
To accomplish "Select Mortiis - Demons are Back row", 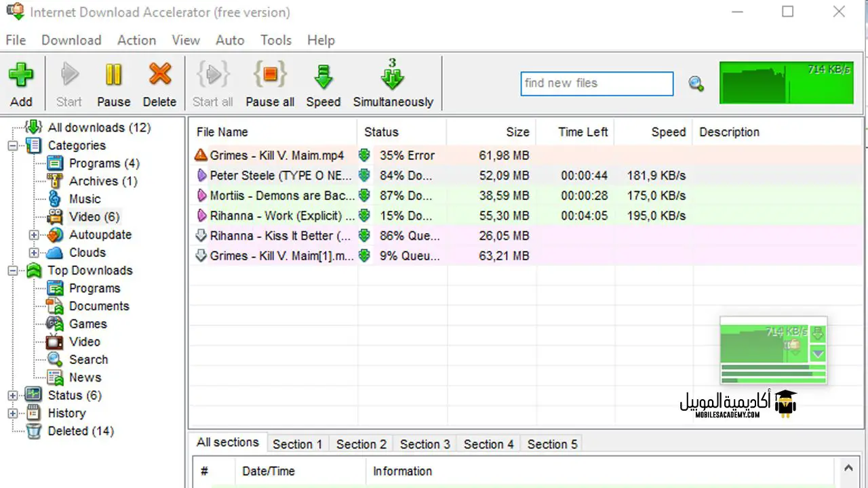I will pos(526,195).
